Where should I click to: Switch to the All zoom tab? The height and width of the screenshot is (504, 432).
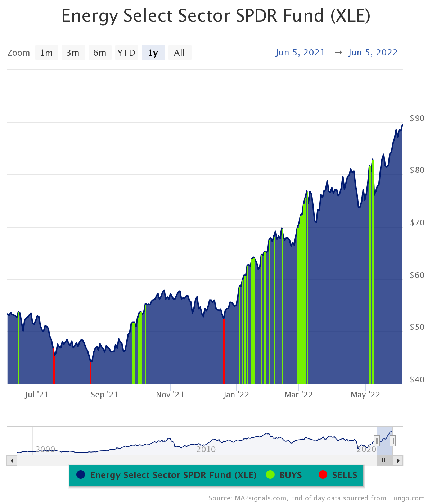point(180,53)
